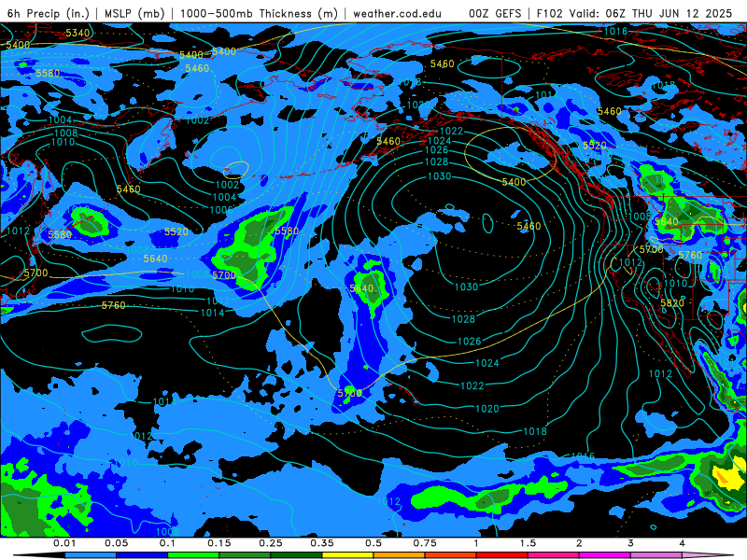The image size is (747, 560).
Task: Click the '6h Precip (in.)' title text
Action: 49,13
